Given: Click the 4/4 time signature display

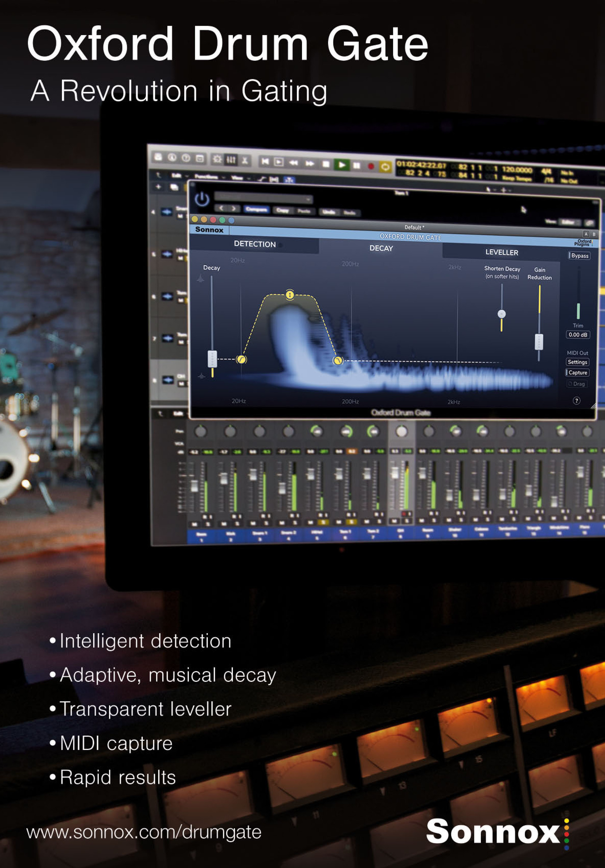Looking at the screenshot, I should pos(546,172).
